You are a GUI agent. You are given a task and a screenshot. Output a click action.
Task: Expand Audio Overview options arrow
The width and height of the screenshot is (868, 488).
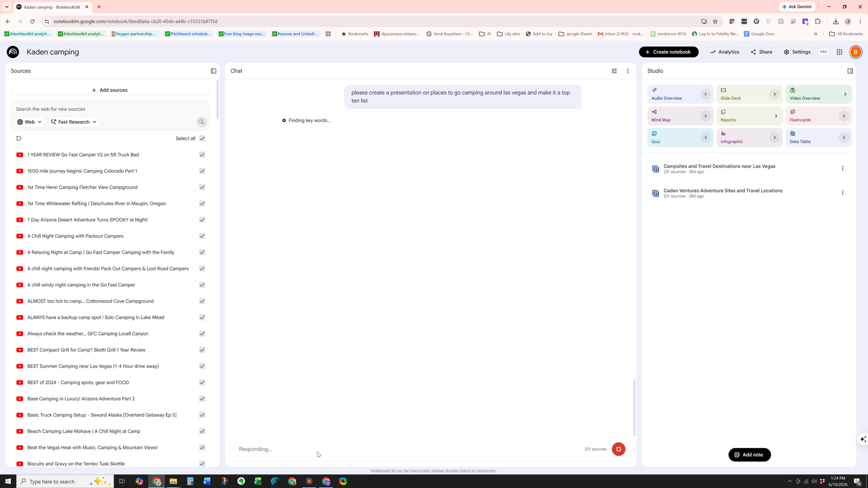(x=705, y=94)
